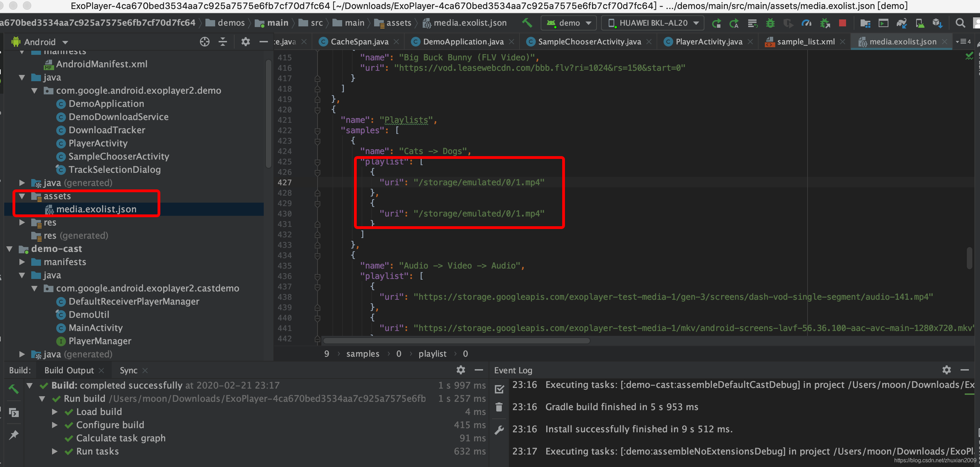Open the Profiler gauge icon
Image resolution: width=980 pixels, height=467 pixels.
pyautogui.click(x=806, y=23)
